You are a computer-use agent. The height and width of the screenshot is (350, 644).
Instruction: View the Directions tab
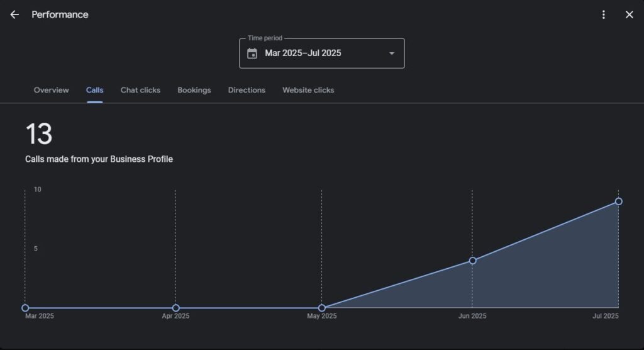tap(247, 90)
